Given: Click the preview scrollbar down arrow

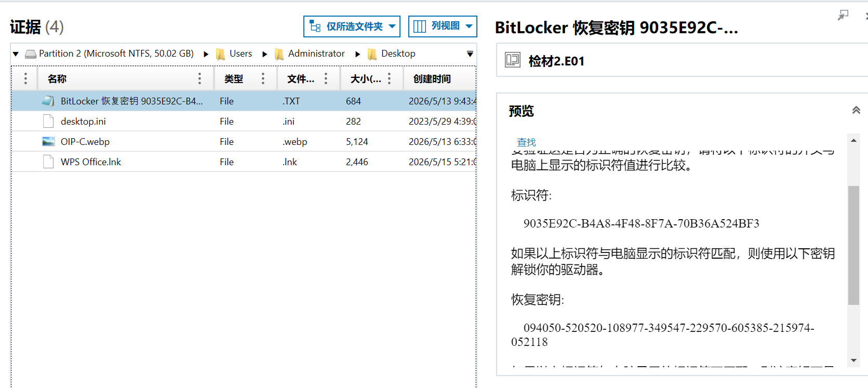Looking at the screenshot, I should (x=853, y=360).
